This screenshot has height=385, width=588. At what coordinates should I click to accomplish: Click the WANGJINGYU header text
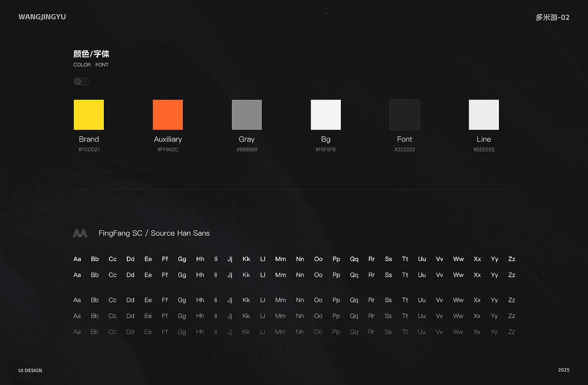pos(42,17)
